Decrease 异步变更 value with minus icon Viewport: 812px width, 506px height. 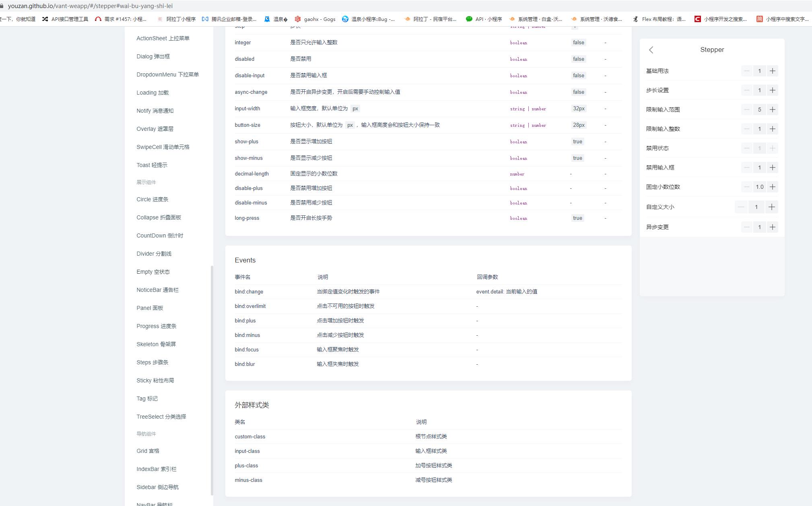[746, 227]
